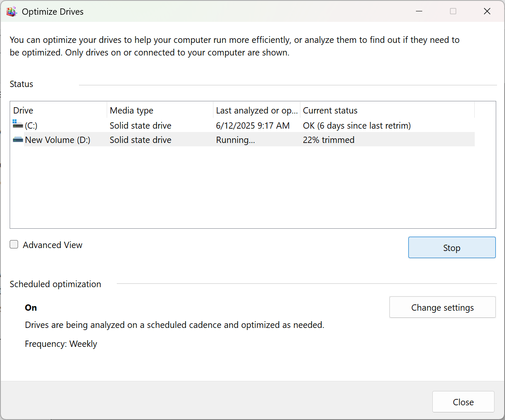
Task: Click the C: drive icon
Action: point(18,124)
